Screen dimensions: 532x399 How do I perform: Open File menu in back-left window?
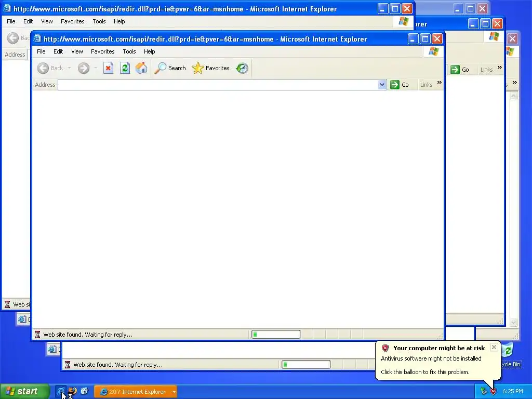click(11, 21)
